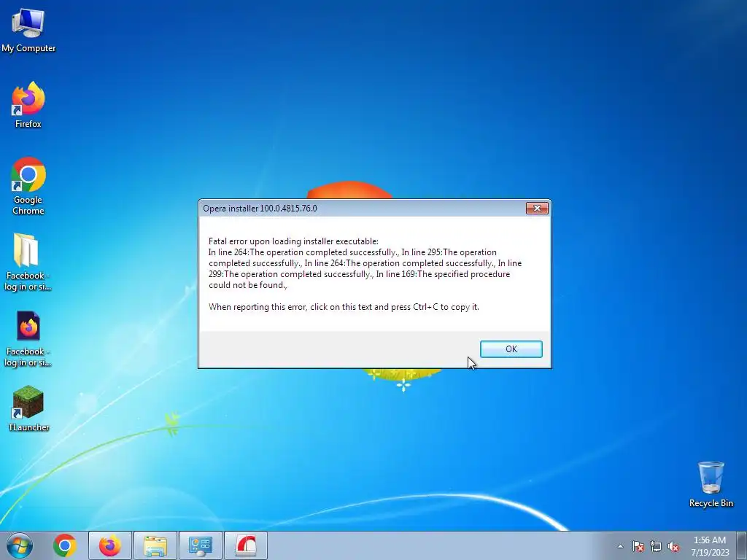Click the muted volume tray icon

673,546
